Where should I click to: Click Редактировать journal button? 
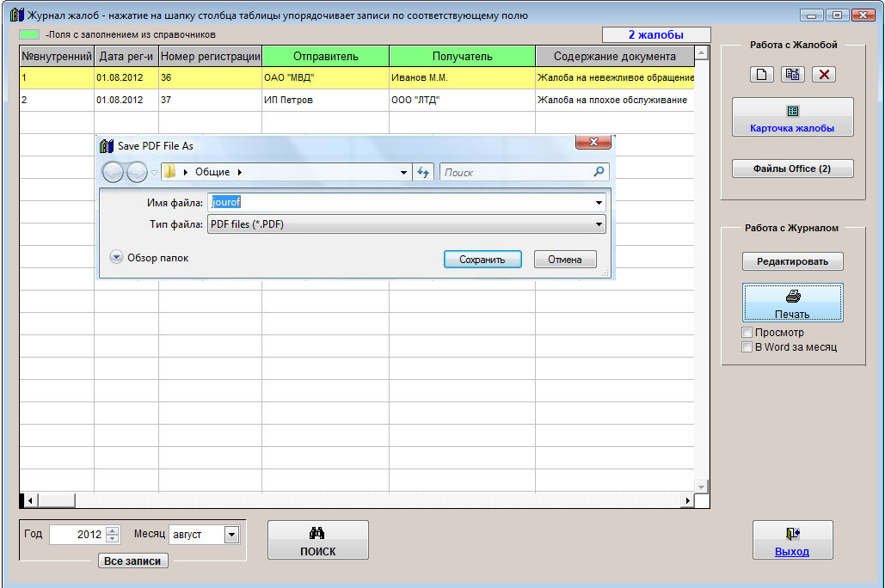point(792,261)
